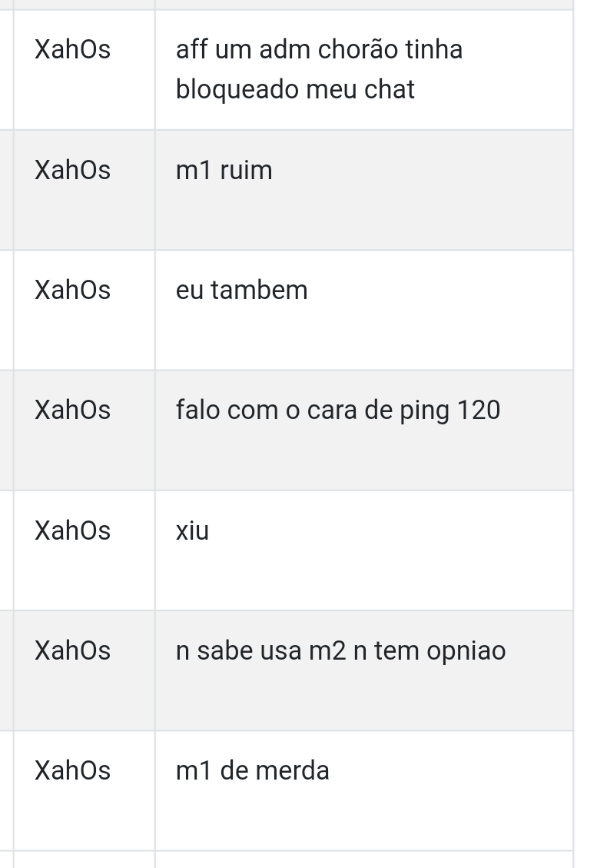Click the narrow leftmost cell of the 'xiu' row
597x868 pixels.
pyautogui.click(x=6, y=550)
